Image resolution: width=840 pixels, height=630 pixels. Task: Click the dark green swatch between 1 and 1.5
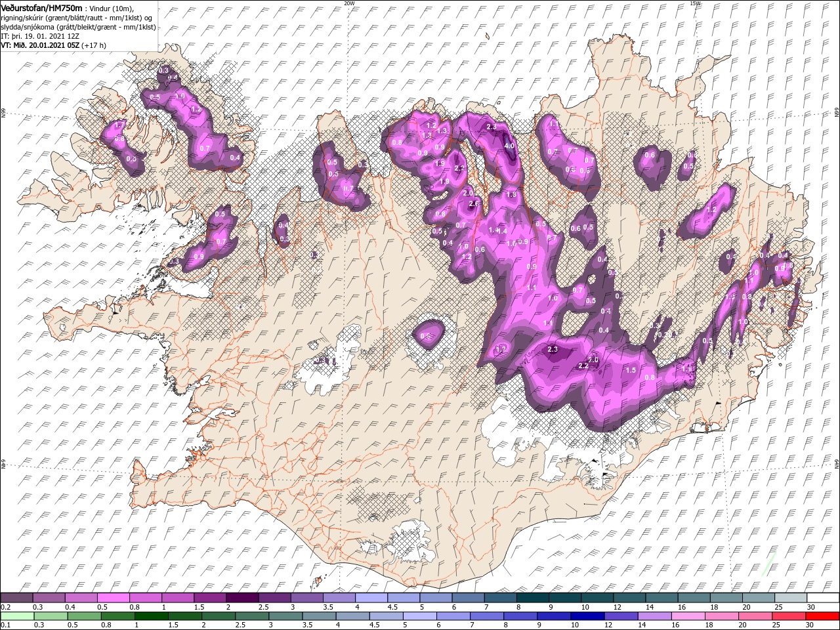(152, 616)
